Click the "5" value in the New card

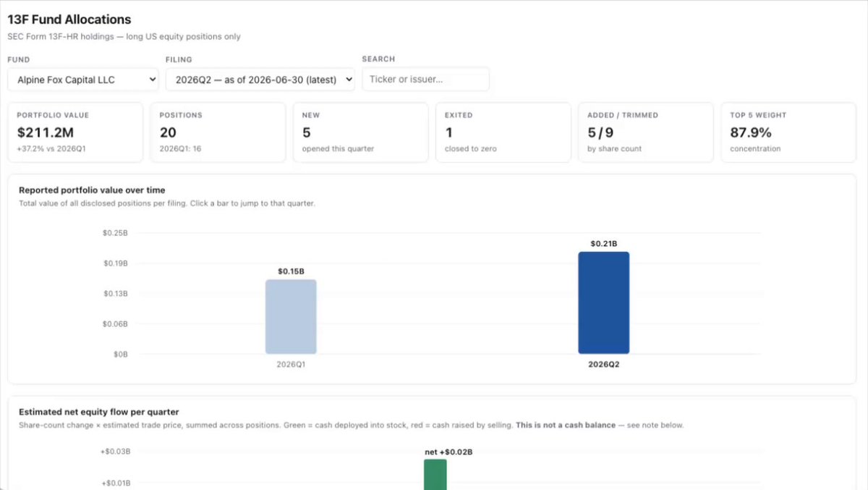click(307, 132)
